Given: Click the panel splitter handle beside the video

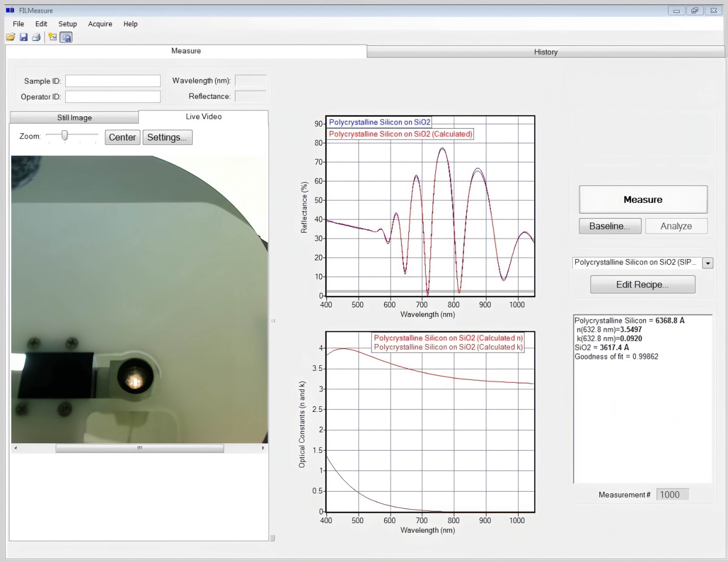Looking at the screenshot, I should click(x=273, y=321).
